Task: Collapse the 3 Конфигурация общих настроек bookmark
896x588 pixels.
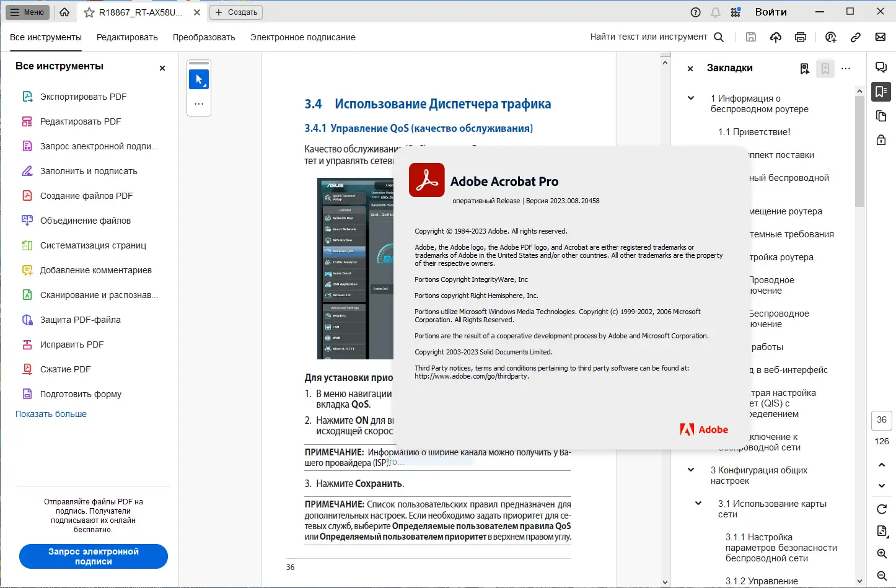Action: tap(691, 470)
